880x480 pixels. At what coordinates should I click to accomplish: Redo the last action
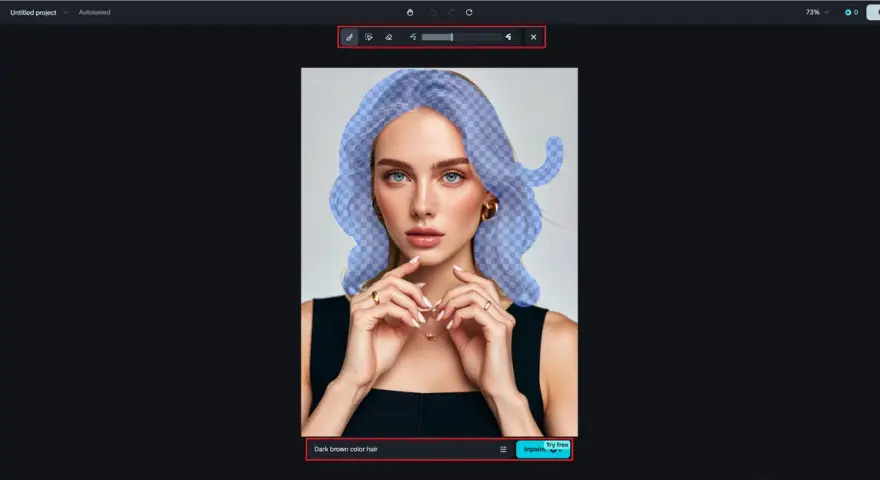(451, 12)
